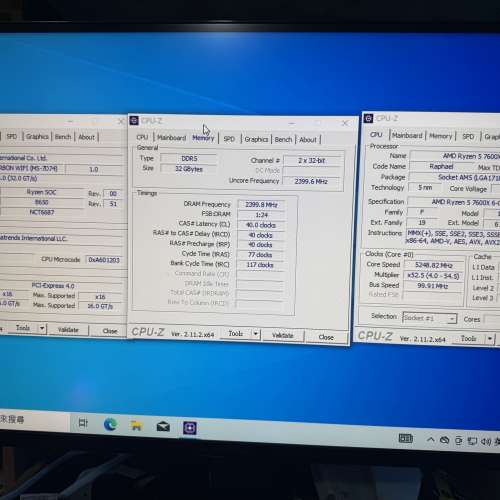
Task: Open the About tab in the middle CPU-Z window
Action: coord(308,140)
